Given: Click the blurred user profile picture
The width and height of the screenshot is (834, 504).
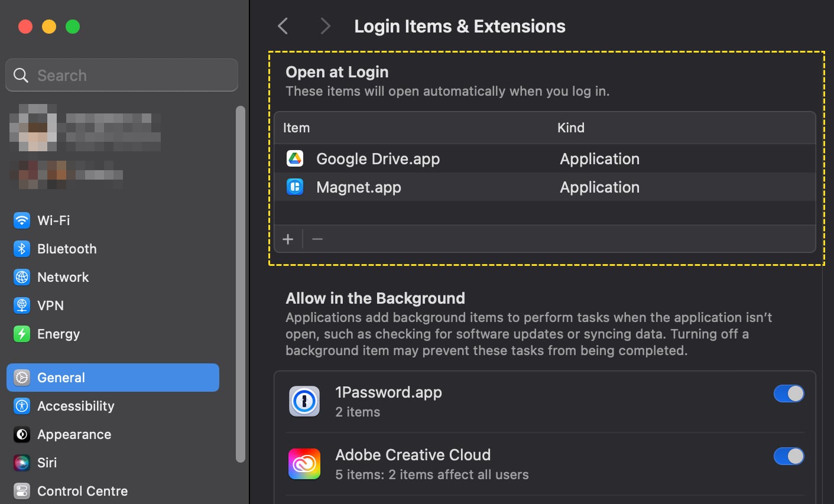Looking at the screenshot, I should (x=33, y=127).
